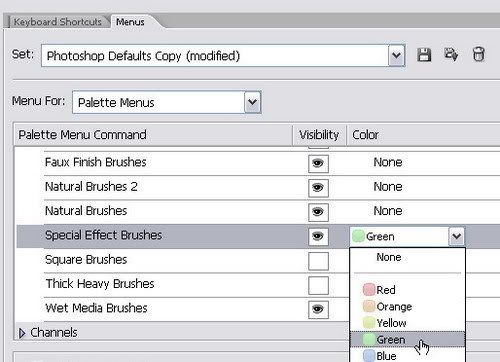Image resolution: width=500 pixels, height=362 pixels.
Task: Collapse the Green color dropdown arrow
Action: coord(456,236)
